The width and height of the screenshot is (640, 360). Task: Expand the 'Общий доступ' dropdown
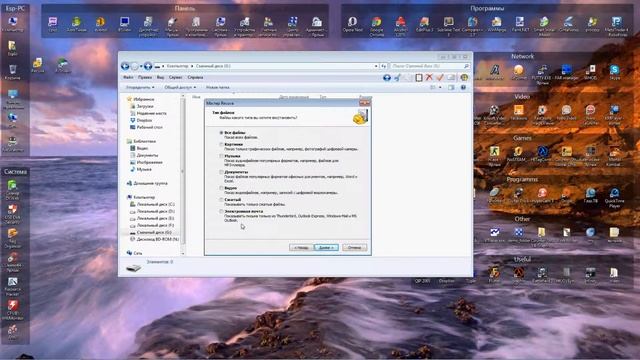coord(180,87)
